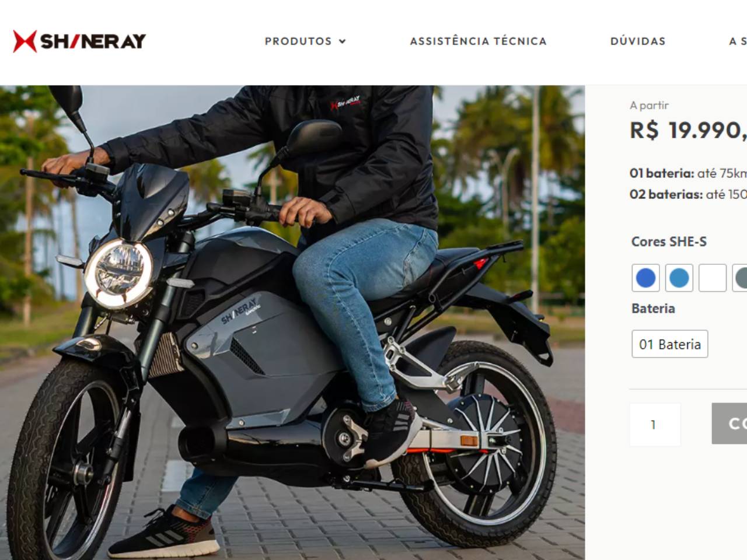Open the motorcycle product photo
The height and width of the screenshot is (560, 747).
coord(292,323)
